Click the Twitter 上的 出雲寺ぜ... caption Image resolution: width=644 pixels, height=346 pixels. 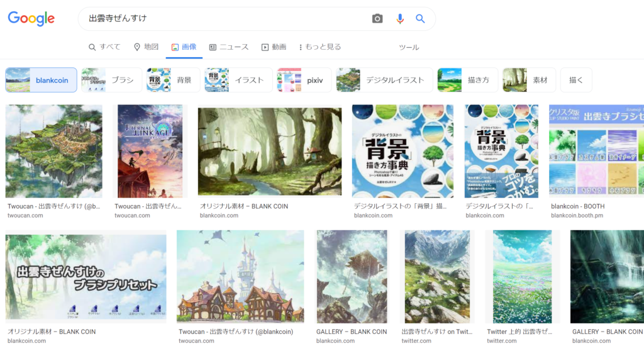coord(519,332)
